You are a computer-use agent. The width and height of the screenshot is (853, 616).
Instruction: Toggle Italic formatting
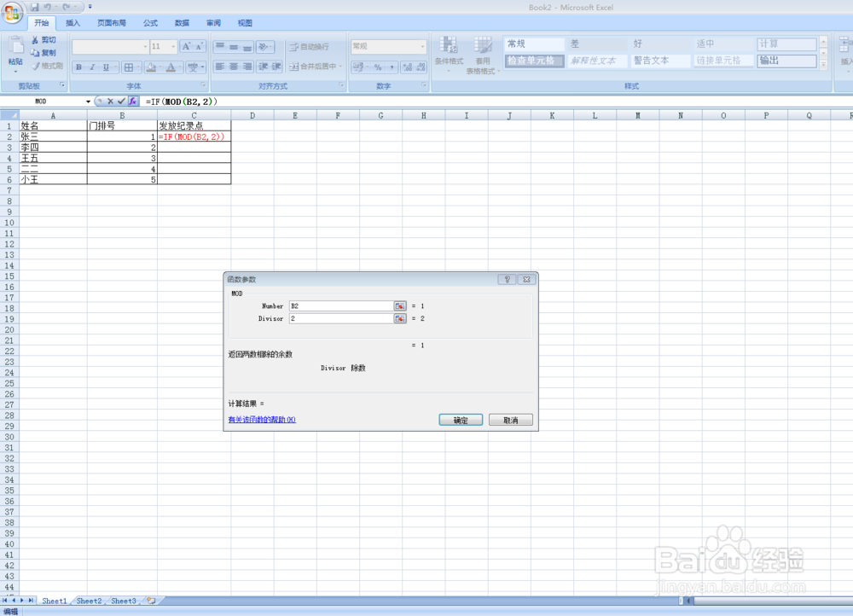point(92,67)
